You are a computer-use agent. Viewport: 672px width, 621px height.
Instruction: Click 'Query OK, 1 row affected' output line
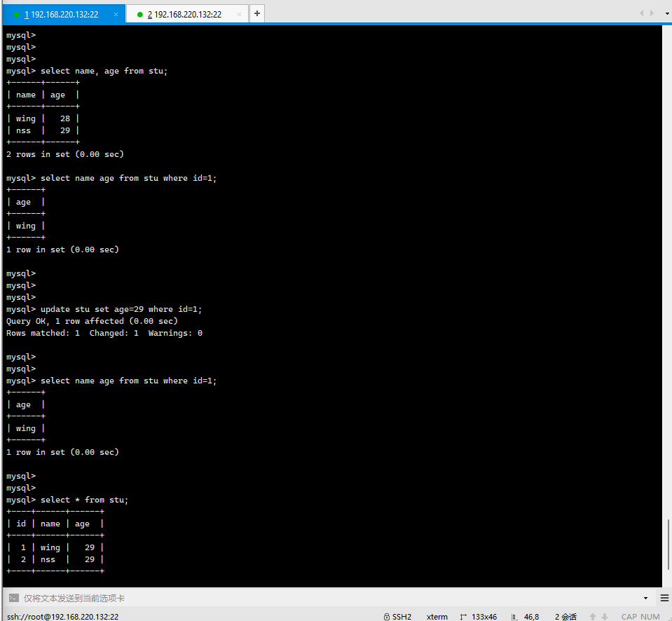tap(92, 321)
